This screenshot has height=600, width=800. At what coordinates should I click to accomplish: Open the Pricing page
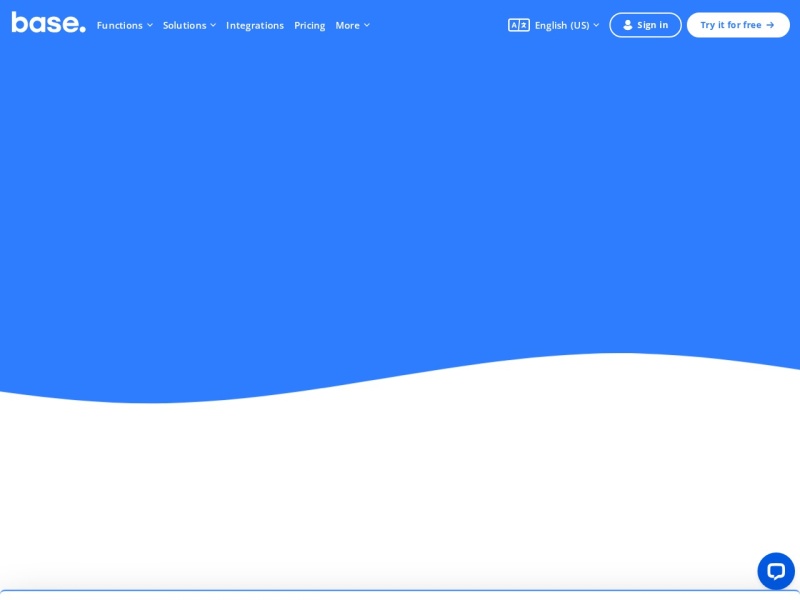[x=310, y=26]
